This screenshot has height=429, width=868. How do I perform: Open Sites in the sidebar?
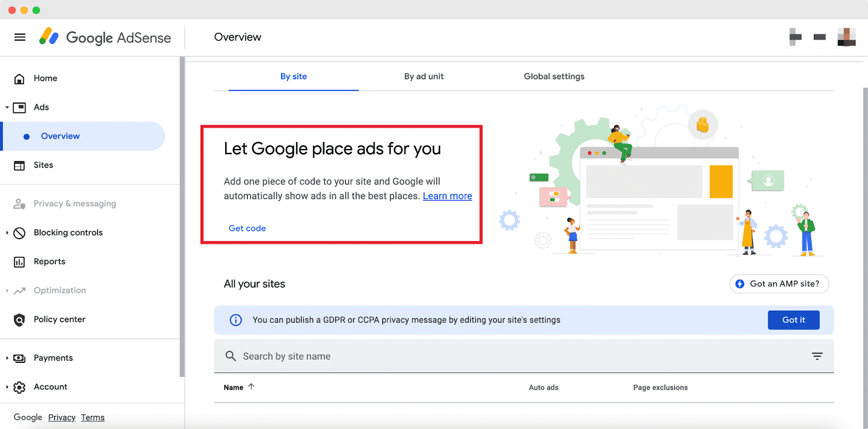click(x=43, y=165)
